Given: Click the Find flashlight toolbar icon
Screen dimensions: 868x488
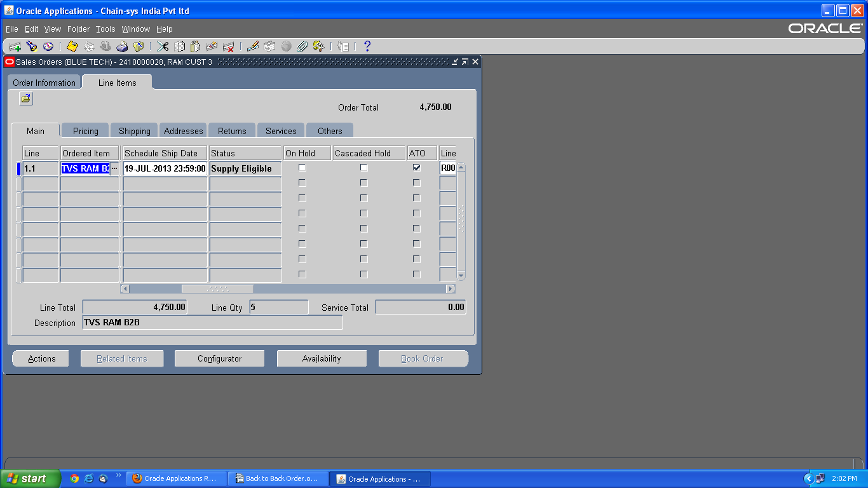Looking at the screenshot, I should click(x=32, y=46).
